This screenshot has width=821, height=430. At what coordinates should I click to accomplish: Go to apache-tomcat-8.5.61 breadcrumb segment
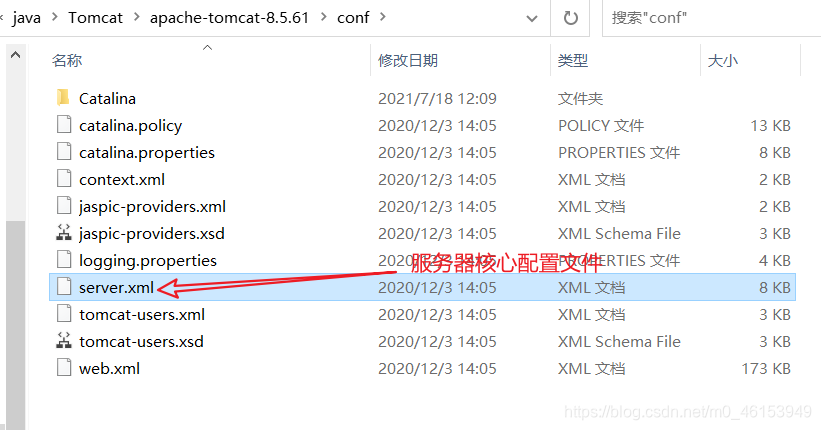229,18
